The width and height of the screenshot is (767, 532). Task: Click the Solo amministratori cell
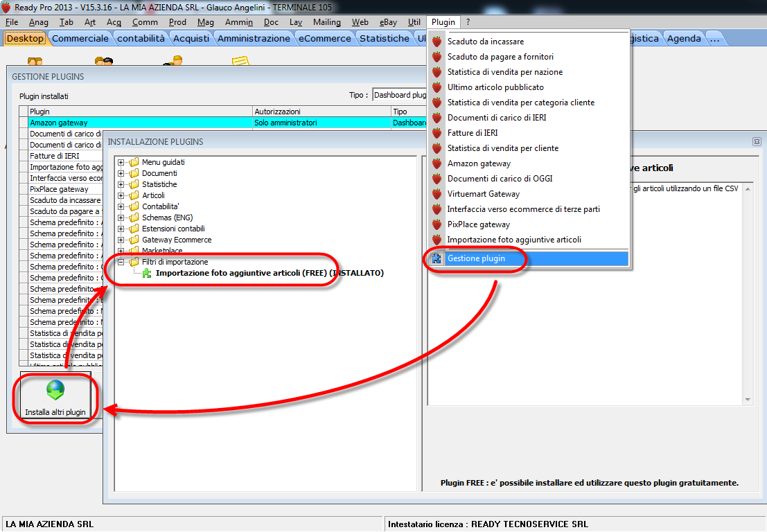(x=321, y=123)
